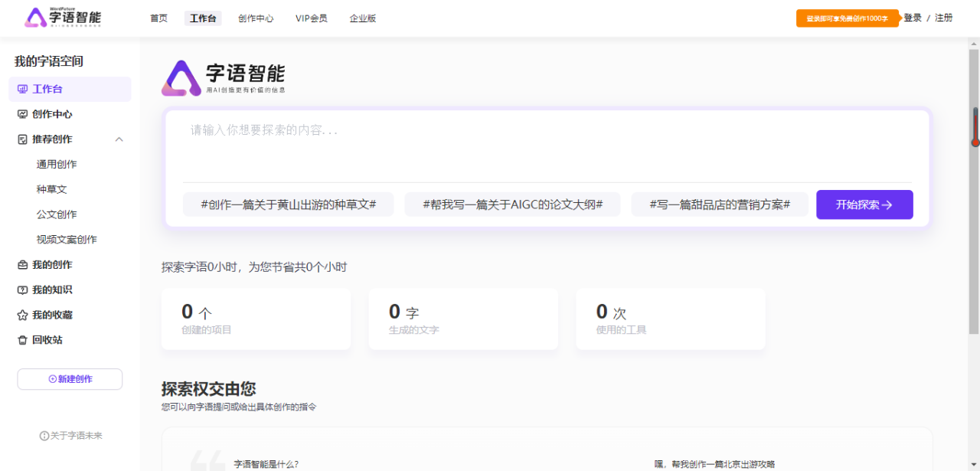The width and height of the screenshot is (980, 471).
Task: Click the 新建创作 button in sidebar
Action: tap(70, 378)
